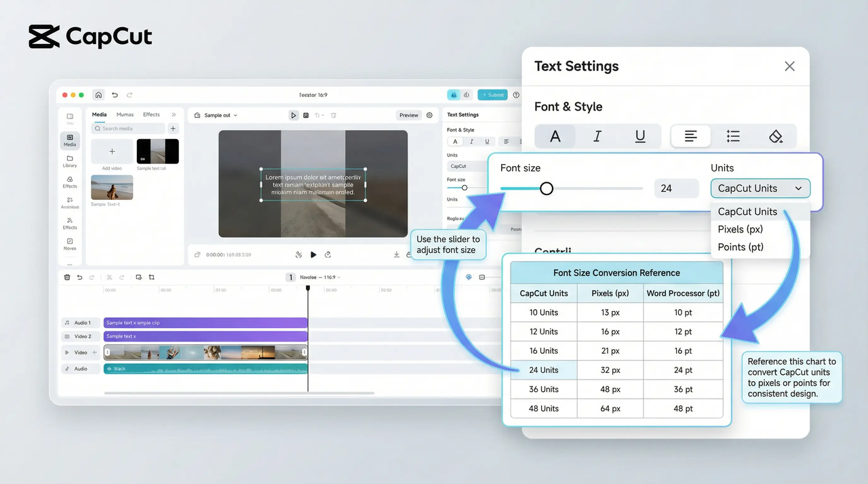Select the Lorem ipsum text box on canvas
The image size is (868, 484).
click(313, 184)
